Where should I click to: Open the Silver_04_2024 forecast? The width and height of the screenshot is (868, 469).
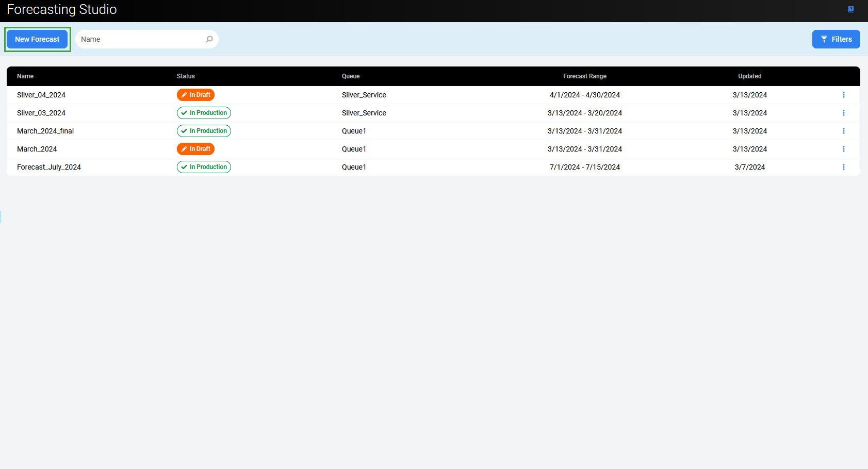41,95
